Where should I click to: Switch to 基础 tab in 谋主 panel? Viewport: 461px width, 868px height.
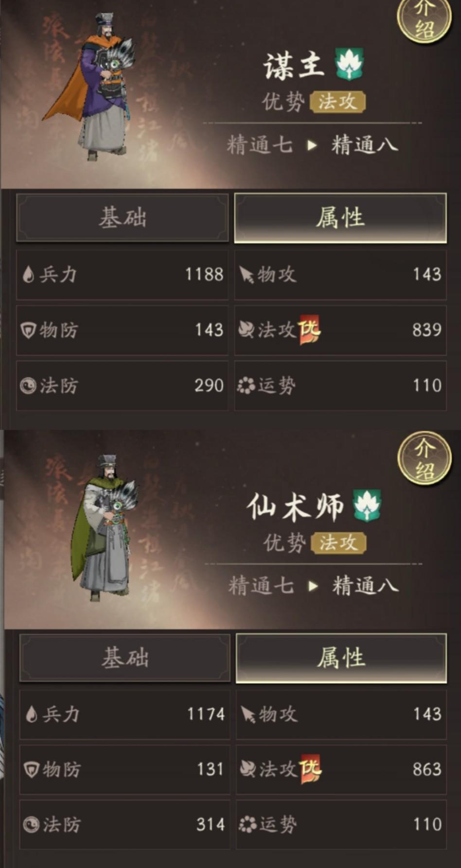(123, 217)
